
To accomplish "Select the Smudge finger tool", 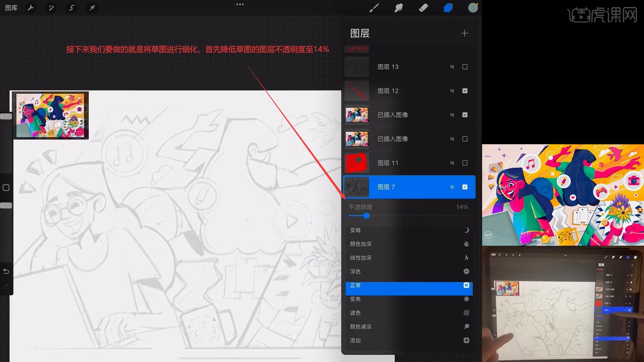I will pyautogui.click(x=398, y=8).
